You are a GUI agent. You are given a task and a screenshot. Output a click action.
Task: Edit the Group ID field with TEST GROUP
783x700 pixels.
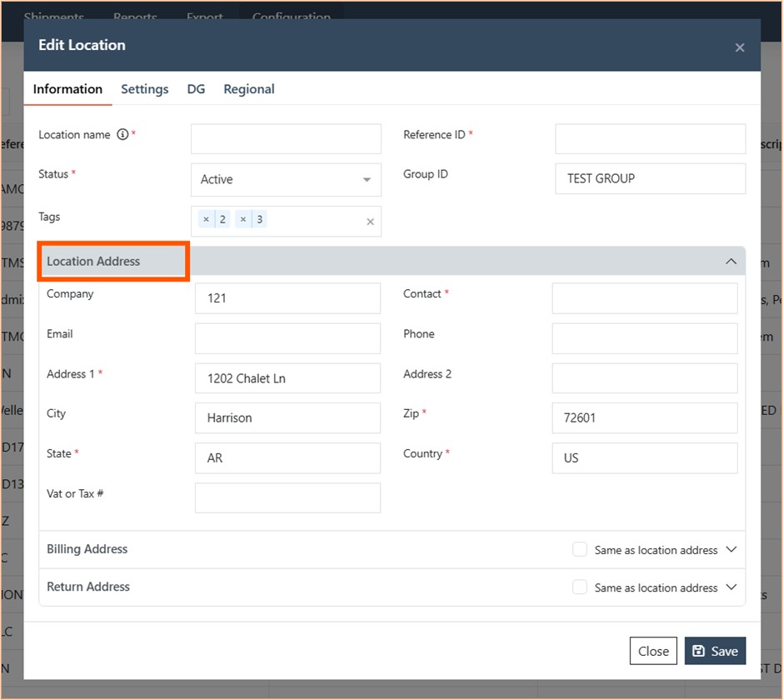(x=651, y=179)
